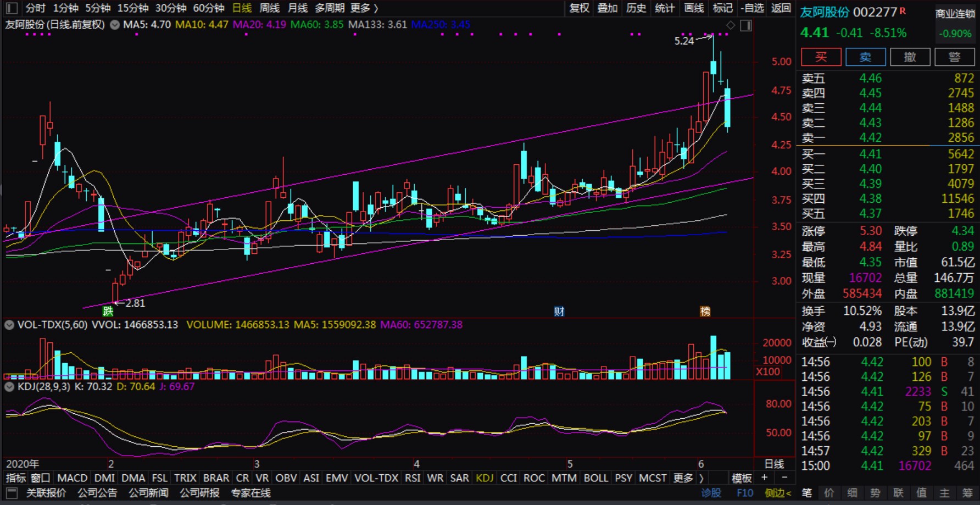Toggle the 侧边 side panel
The width and height of the screenshot is (980, 505).
777,493
